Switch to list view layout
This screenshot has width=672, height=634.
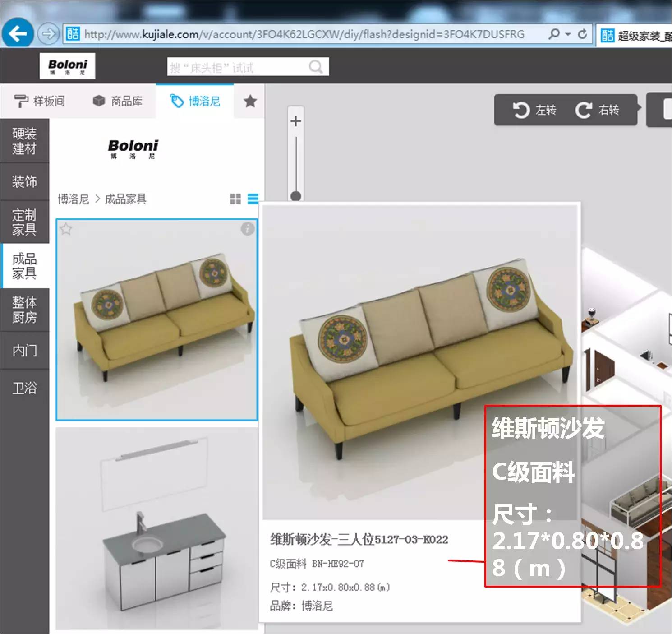coord(253,199)
